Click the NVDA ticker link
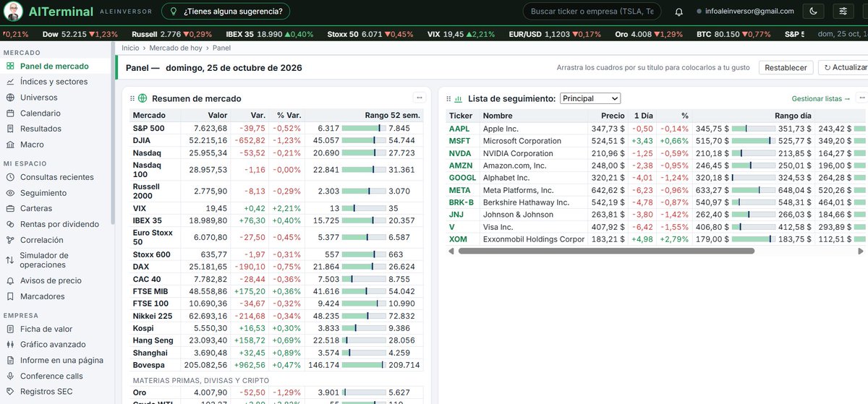 click(460, 153)
